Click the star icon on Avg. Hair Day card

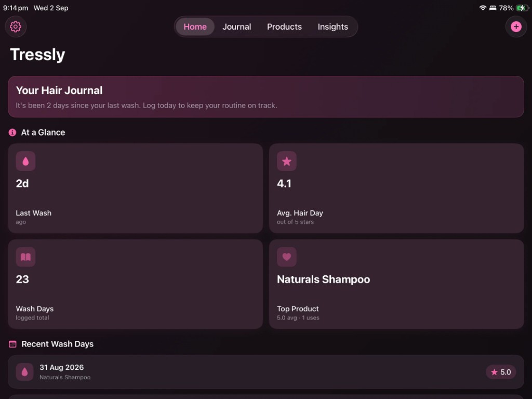click(286, 161)
